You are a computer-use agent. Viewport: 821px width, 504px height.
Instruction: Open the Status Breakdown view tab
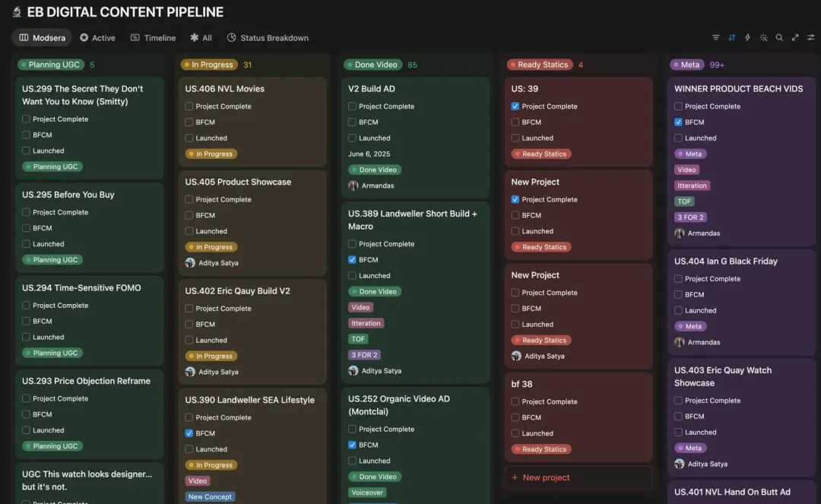[x=268, y=38]
